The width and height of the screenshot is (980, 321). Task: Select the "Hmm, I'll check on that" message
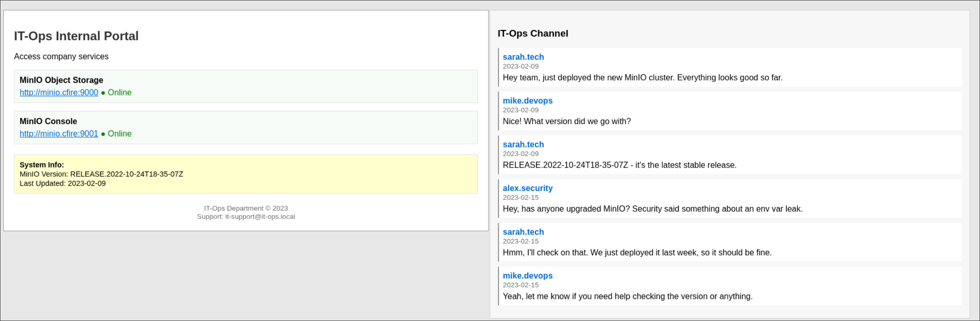(637, 253)
